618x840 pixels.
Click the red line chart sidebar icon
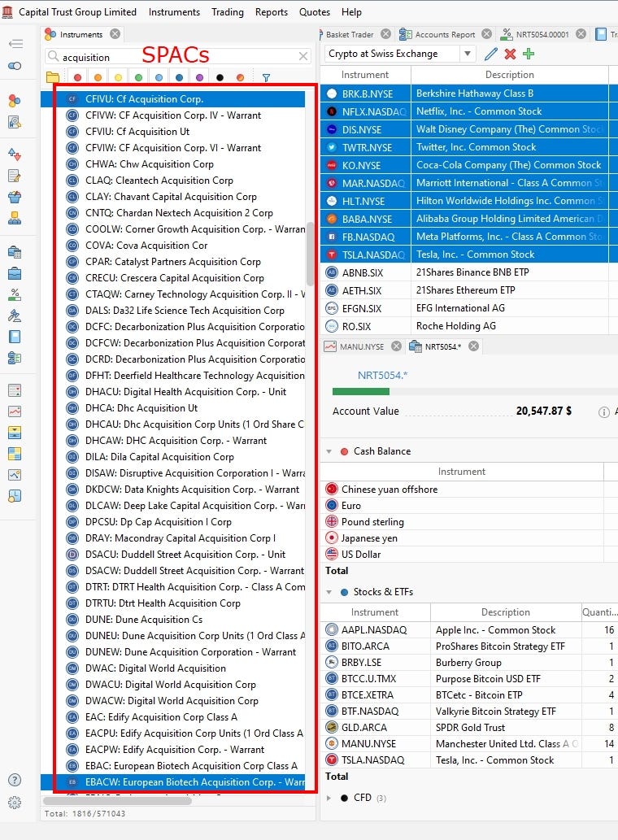coord(15,411)
